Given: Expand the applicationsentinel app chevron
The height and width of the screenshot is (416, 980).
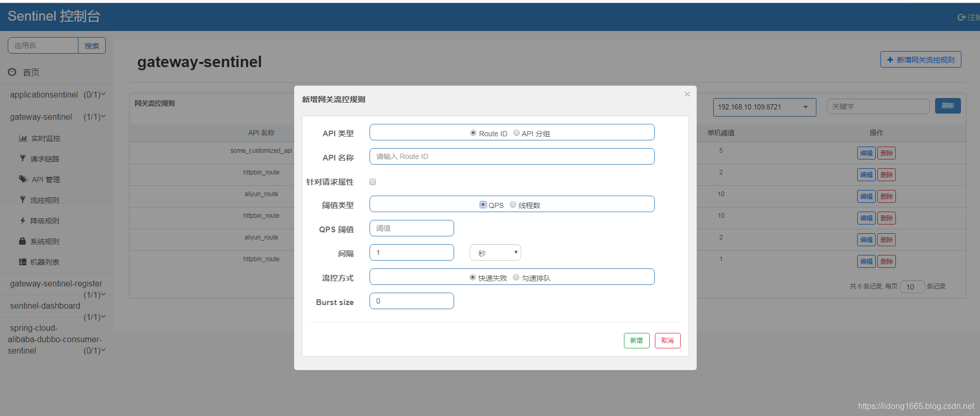Looking at the screenshot, I should click(x=103, y=94).
